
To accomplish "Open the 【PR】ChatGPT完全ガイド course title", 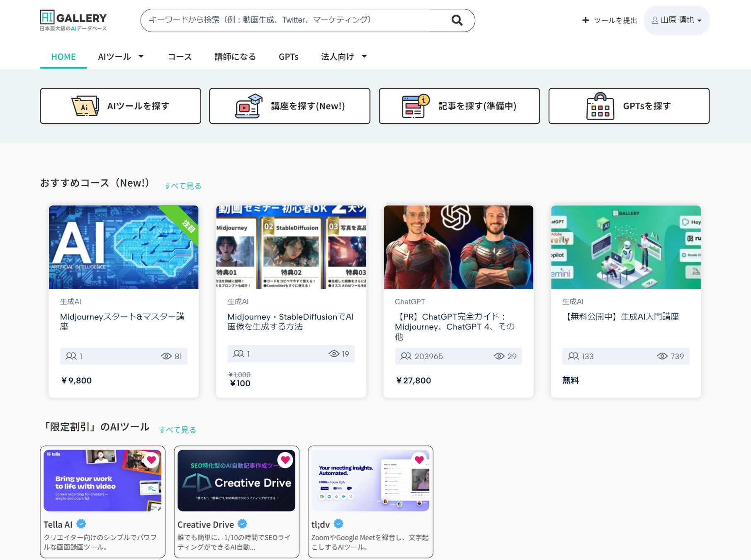I will (x=455, y=326).
